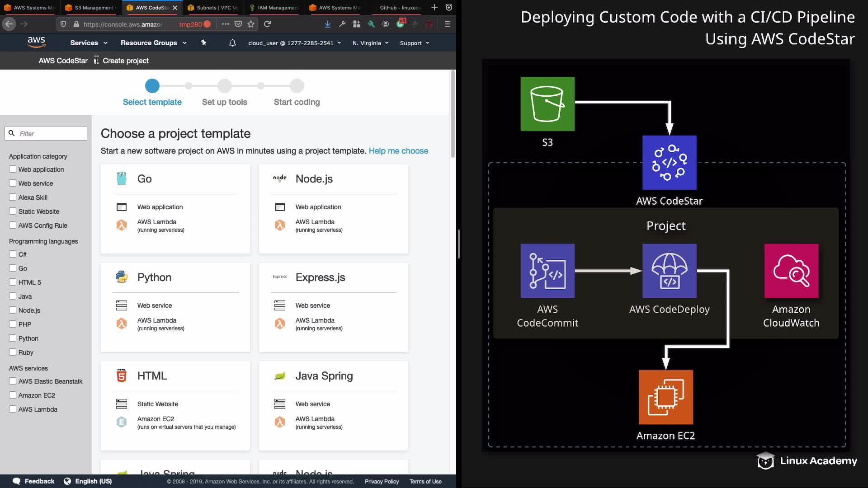Screen dimensions: 868x488
Task: Tick the Amazon EC2 services checkbox
Action: tap(13, 395)
